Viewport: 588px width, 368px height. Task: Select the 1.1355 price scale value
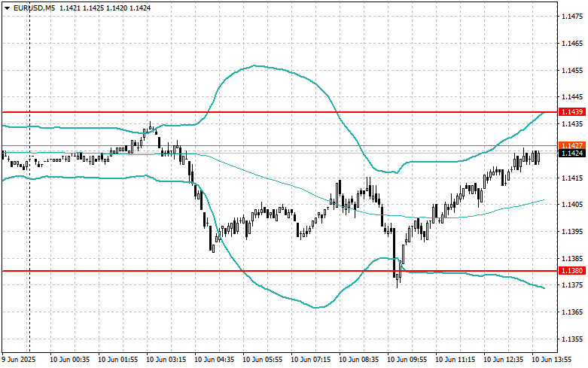coord(572,339)
